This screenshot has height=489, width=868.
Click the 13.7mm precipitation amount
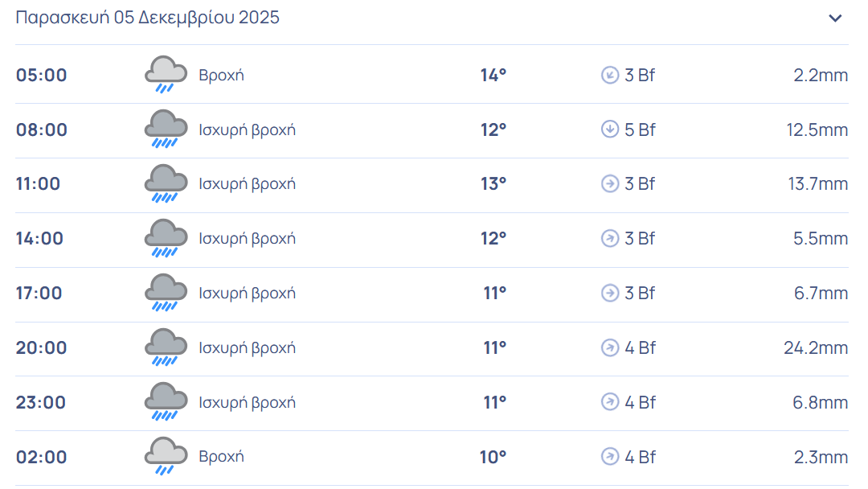pos(817,184)
